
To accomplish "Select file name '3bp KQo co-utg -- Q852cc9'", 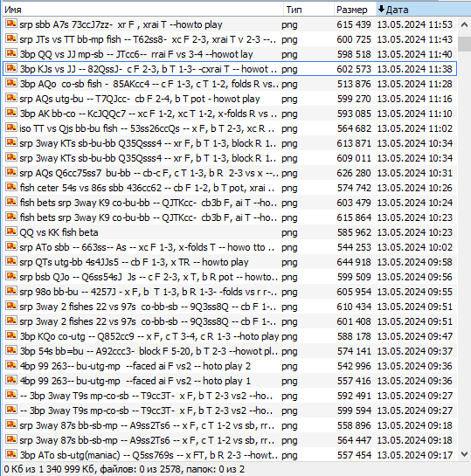I will (149, 336).
